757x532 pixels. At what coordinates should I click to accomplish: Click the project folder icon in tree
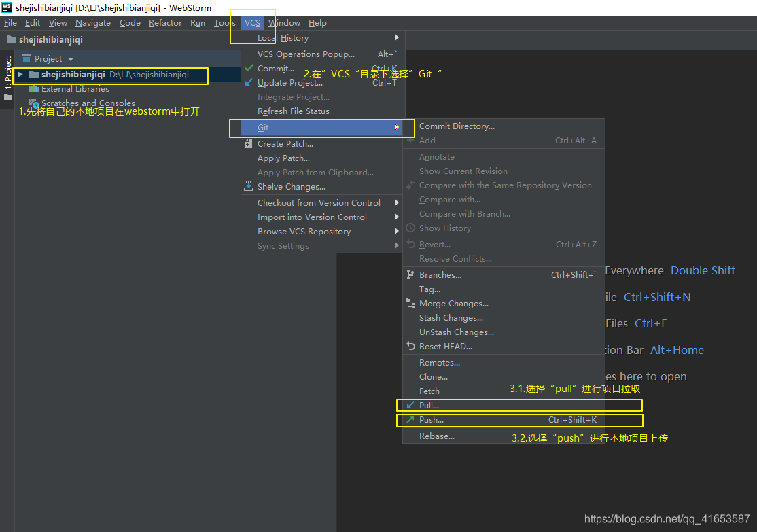pyautogui.click(x=34, y=74)
